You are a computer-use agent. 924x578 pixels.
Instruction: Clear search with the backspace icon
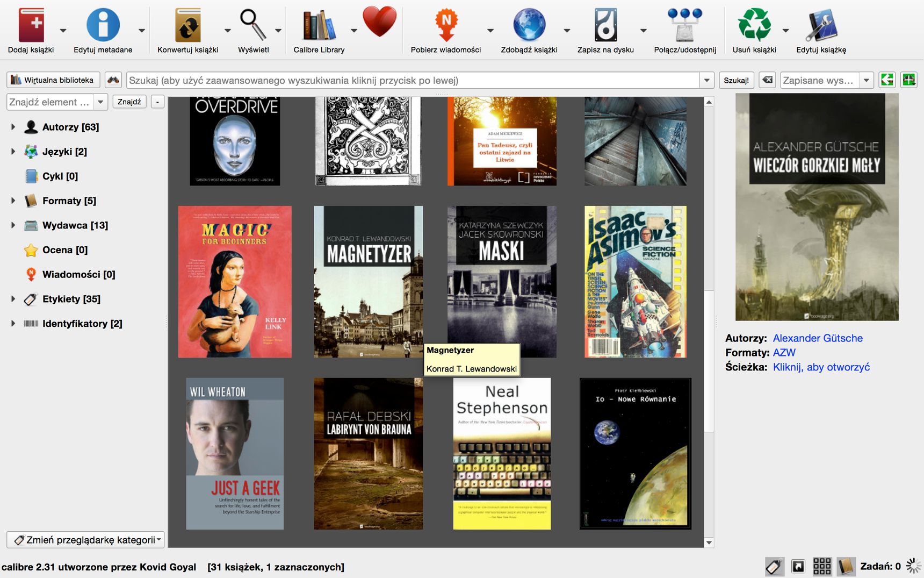coord(768,80)
